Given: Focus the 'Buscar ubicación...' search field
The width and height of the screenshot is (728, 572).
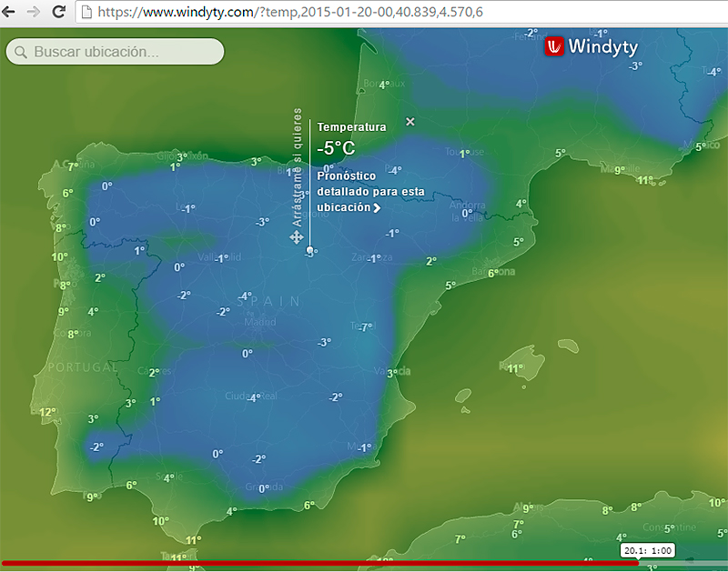Looking at the screenshot, I should (123, 52).
